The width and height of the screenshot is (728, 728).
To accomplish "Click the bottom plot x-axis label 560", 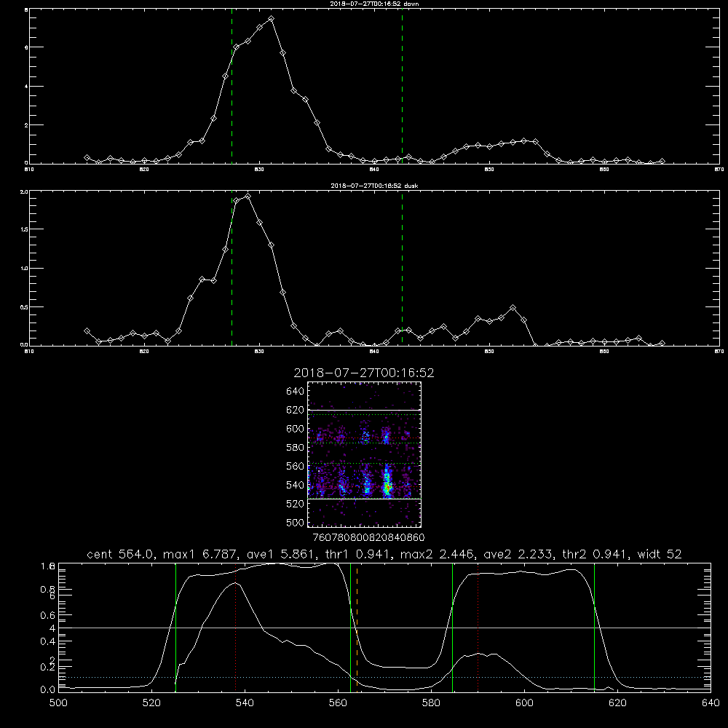I will click(338, 703).
